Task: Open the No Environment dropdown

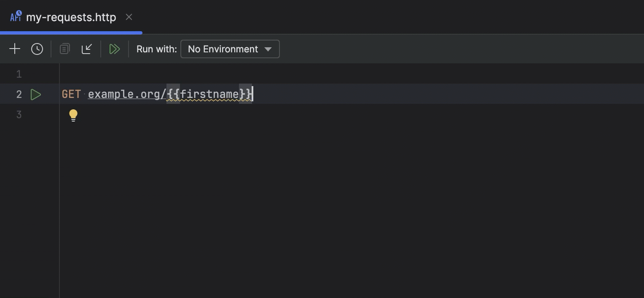Action: pyautogui.click(x=223, y=49)
